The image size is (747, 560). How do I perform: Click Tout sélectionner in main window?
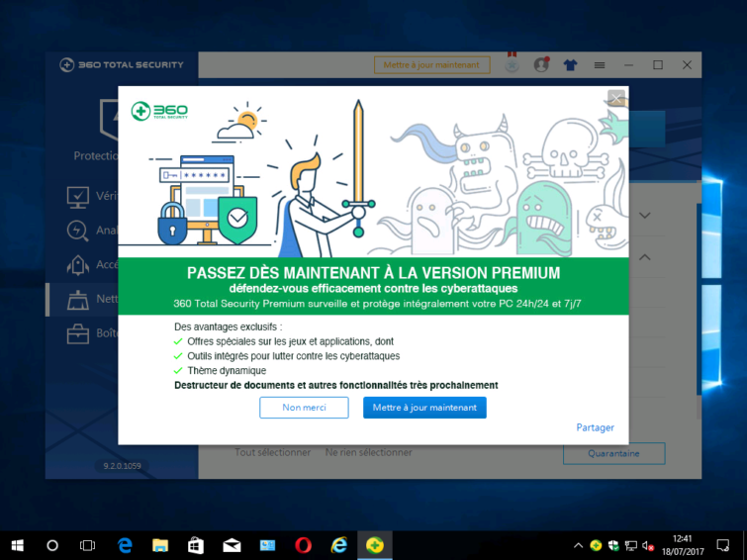pyautogui.click(x=272, y=452)
